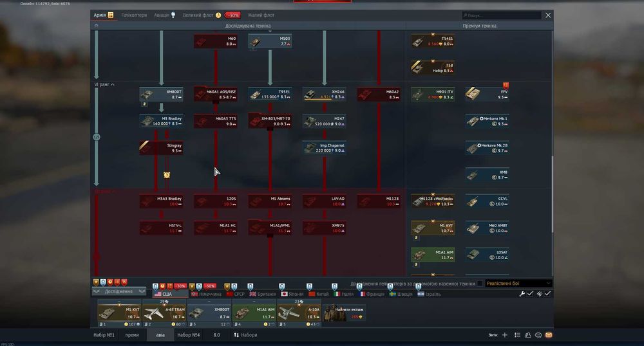Collapse the VI ранг section

tap(104, 84)
